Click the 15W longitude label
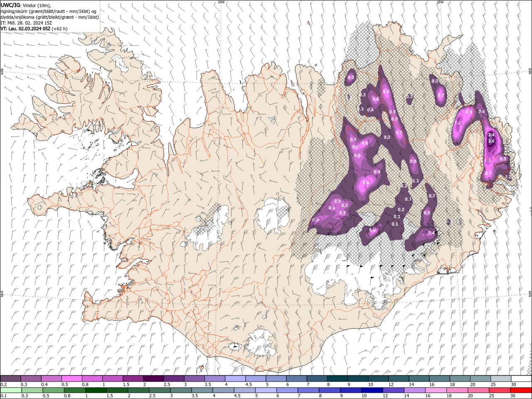Viewport: 532px width, 399px height. [440, 2]
